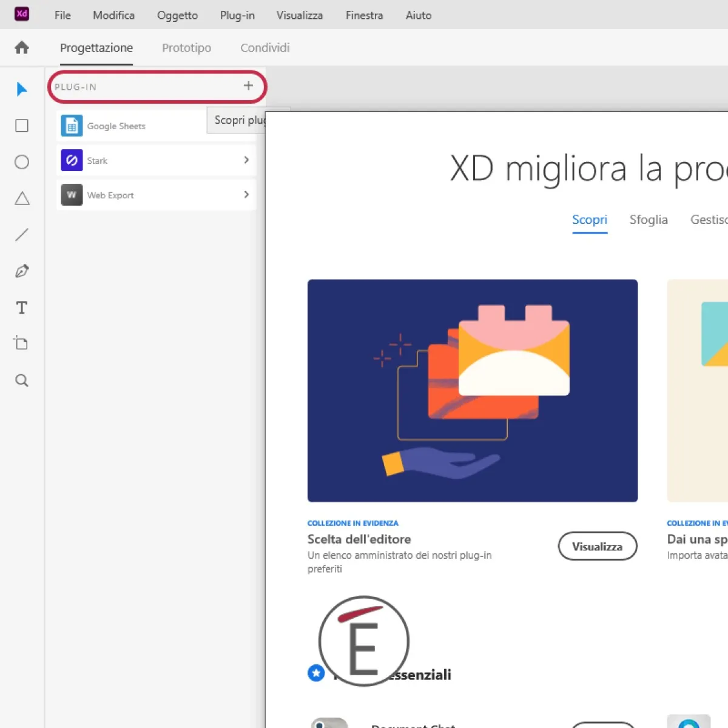728x728 pixels.
Task: Select the Pen tool
Action: [x=21, y=271]
